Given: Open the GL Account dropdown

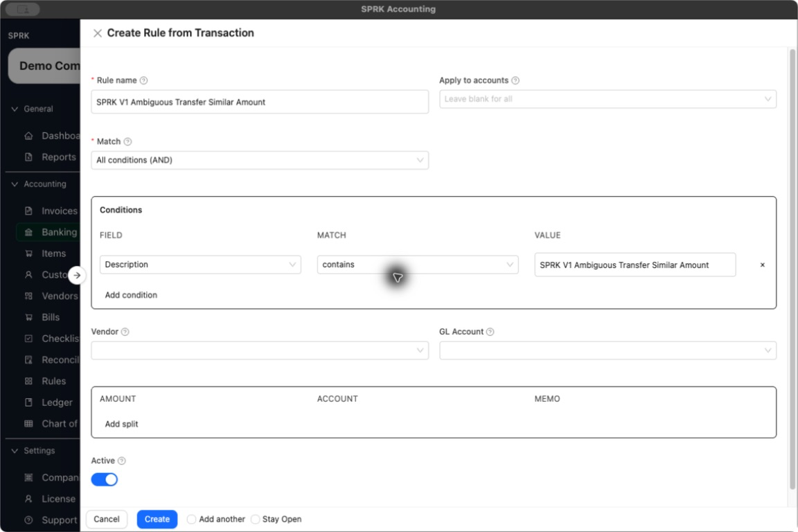Looking at the screenshot, I should pyautogui.click(x=608, y=351).
